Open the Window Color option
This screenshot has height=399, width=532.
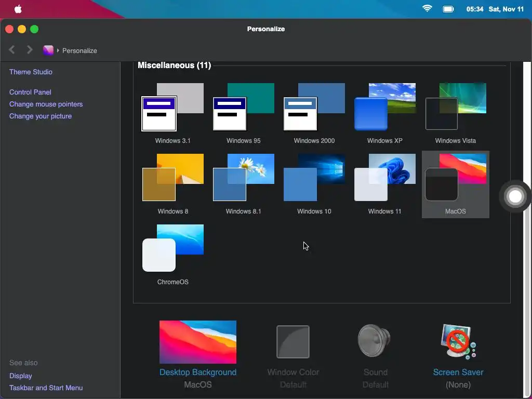tap(293, 356)
